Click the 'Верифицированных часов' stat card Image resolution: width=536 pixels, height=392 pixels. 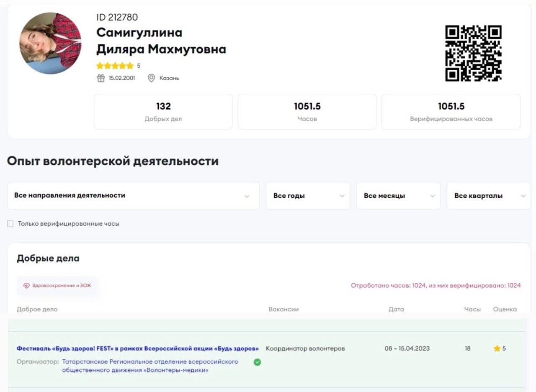(x=451, y=112)
